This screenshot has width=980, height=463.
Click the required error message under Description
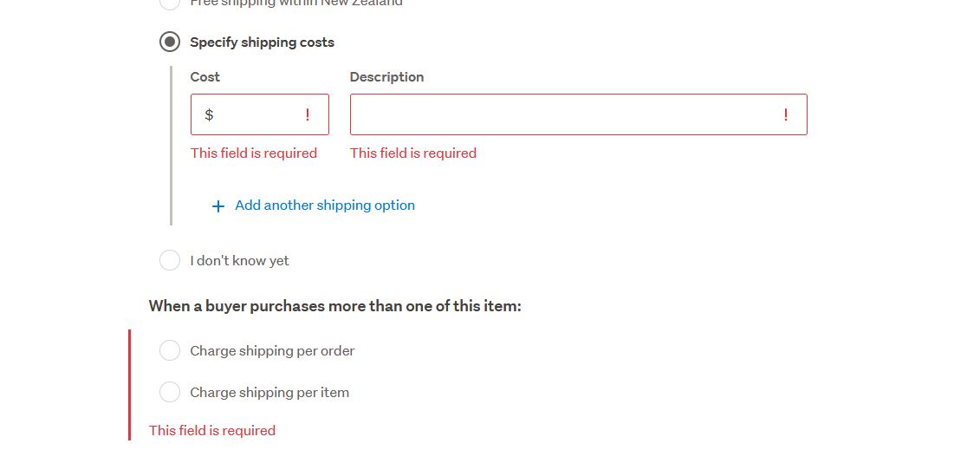point(413,153)
